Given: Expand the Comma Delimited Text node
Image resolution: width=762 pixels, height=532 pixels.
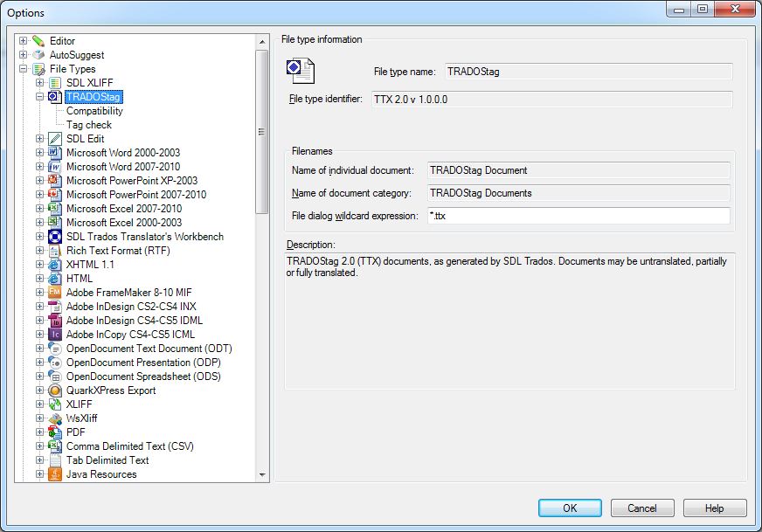Looking at the screenshot, I should (40, 446).
